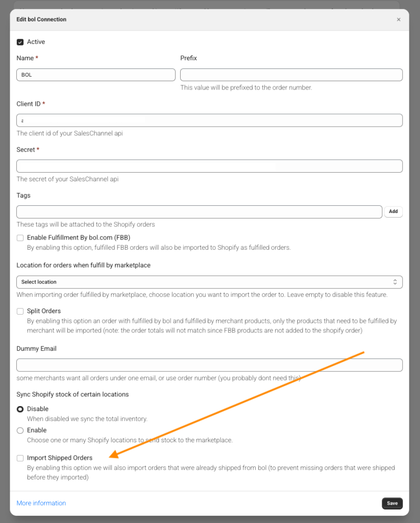Uncheck the Active checkbox
The height and width of the screenshot is (523, 420).
coord(20,42)
